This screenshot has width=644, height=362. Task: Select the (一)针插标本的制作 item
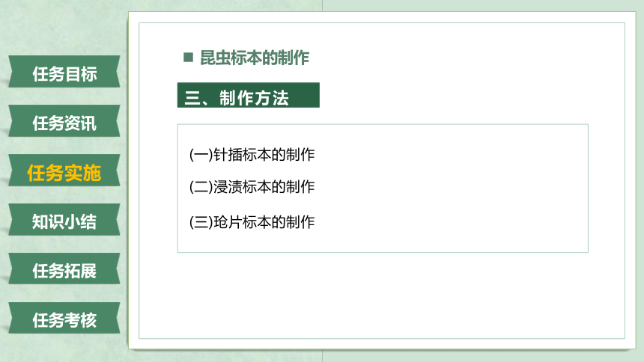point(252,155)
